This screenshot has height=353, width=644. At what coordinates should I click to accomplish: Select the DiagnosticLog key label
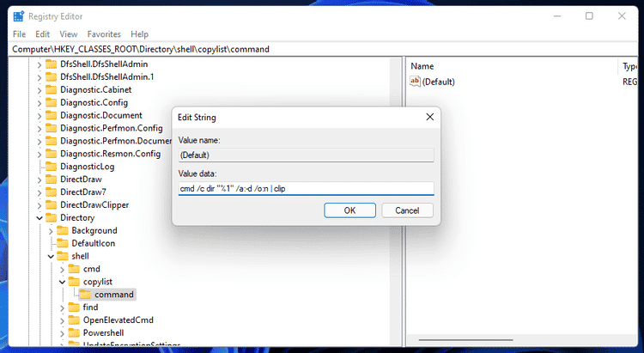[87, 167]
